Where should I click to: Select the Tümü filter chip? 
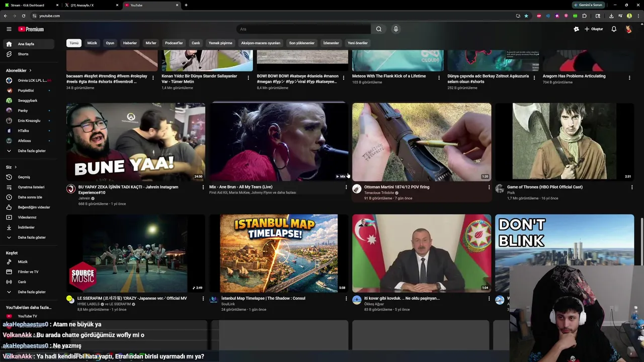click(74, 43)
